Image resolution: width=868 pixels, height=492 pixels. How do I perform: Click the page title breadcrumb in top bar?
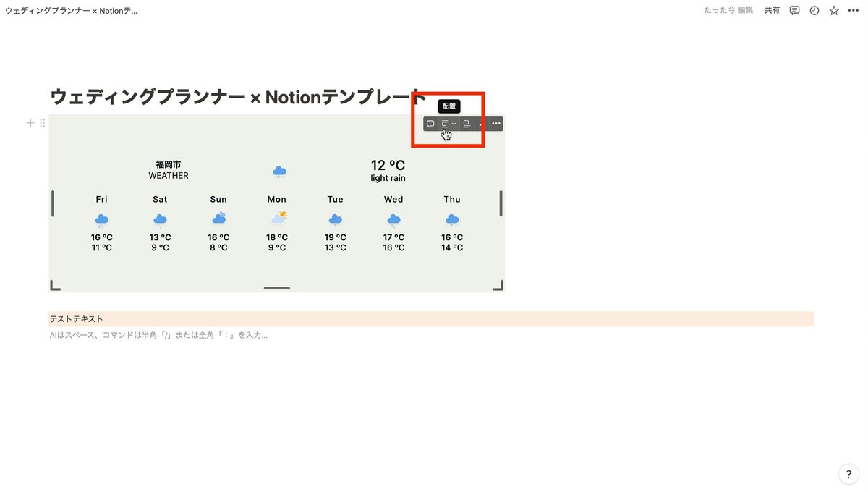pos(72,11)
